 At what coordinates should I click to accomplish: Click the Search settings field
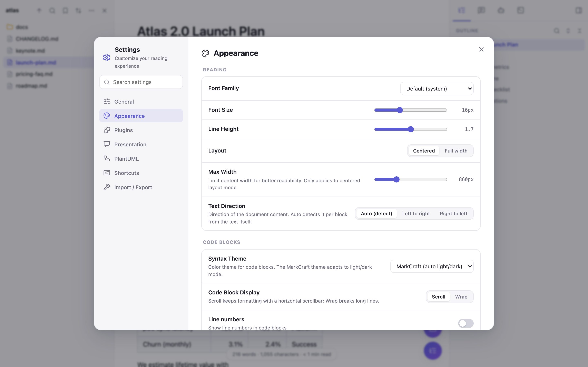pyautogui.click(x=141, y=82)
